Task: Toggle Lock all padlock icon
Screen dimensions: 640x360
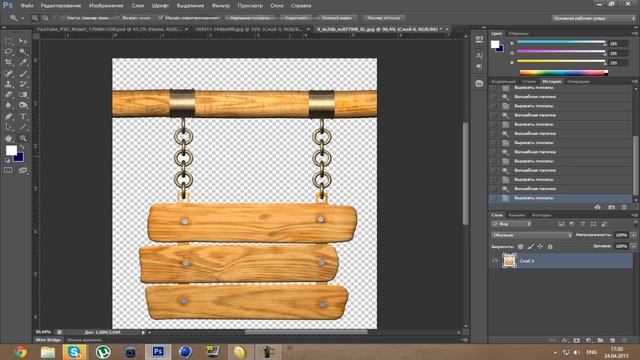Action: pos(550,247)
